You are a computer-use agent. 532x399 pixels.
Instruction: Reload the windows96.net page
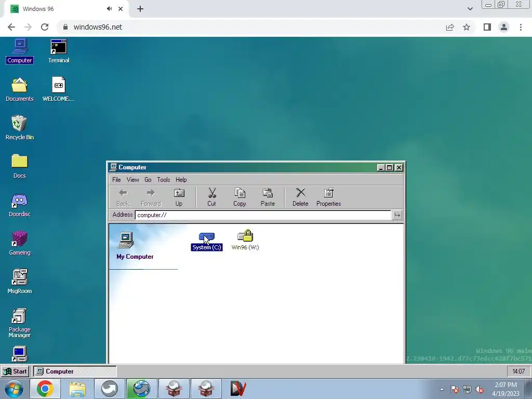coord(45,27)
